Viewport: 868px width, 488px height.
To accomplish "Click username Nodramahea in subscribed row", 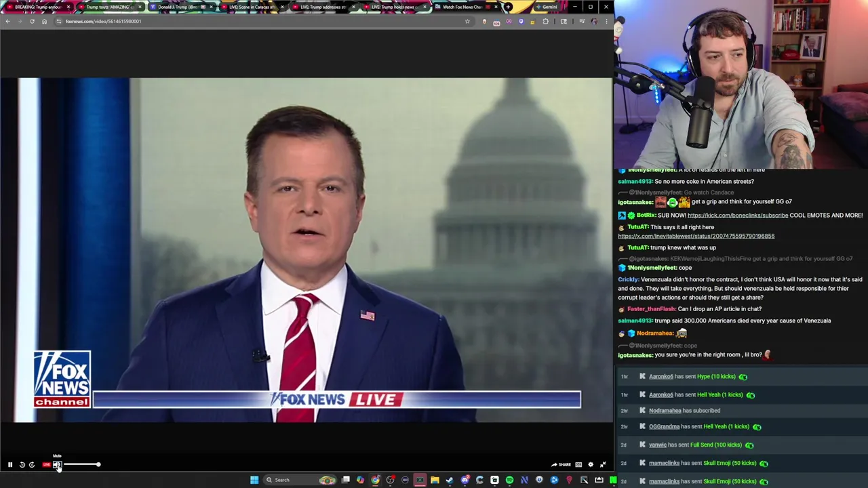I will (x=665, y=410).
